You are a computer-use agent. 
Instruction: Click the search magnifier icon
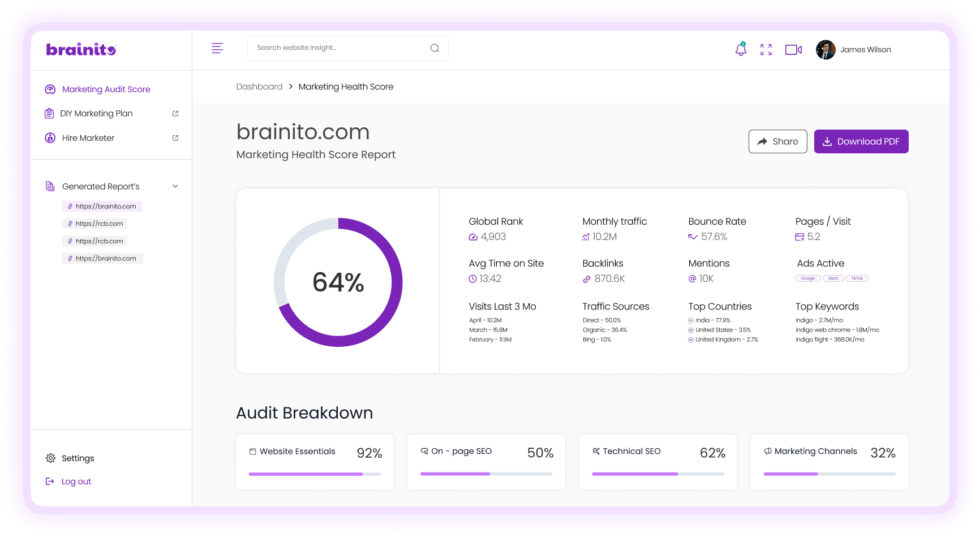(435, 48)
